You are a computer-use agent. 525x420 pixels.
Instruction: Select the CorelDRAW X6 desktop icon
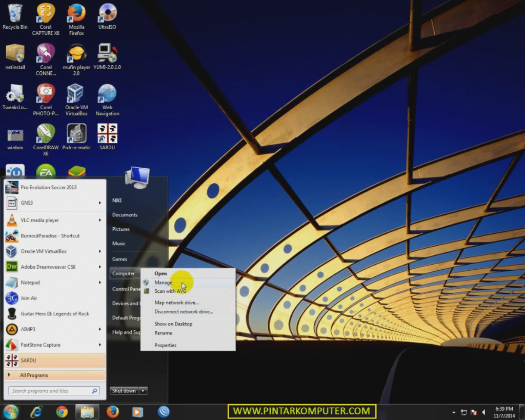pos(46,139)
